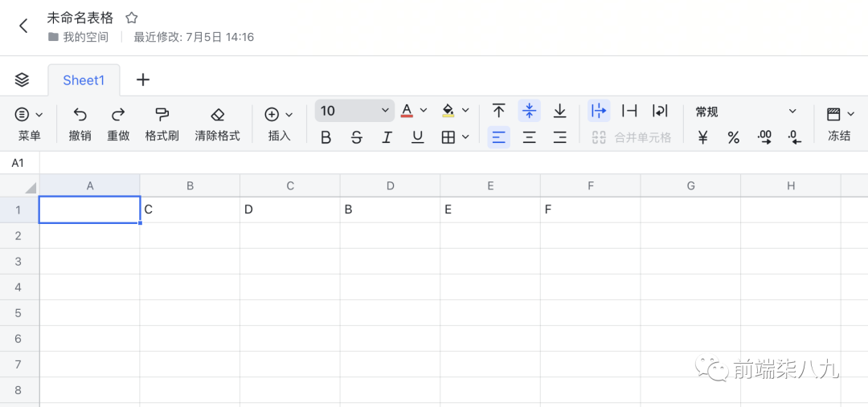Image resolution: width=868 pixels, height=407 pixels.
Task: Toggle underline formatting
Action: [418, 137]
